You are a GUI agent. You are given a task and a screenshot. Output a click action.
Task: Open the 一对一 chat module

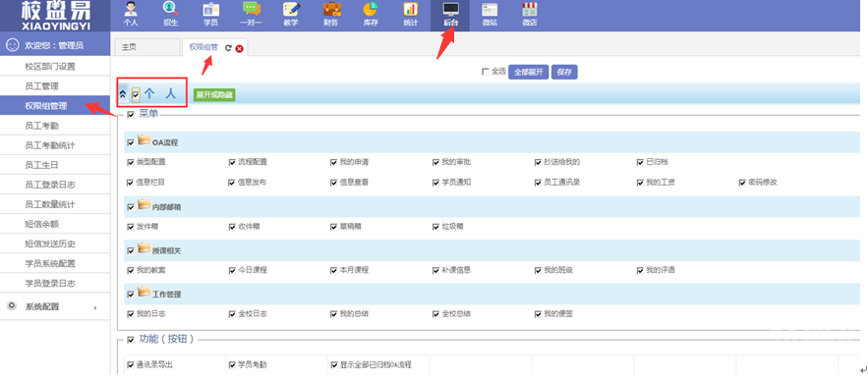point(251,15)
